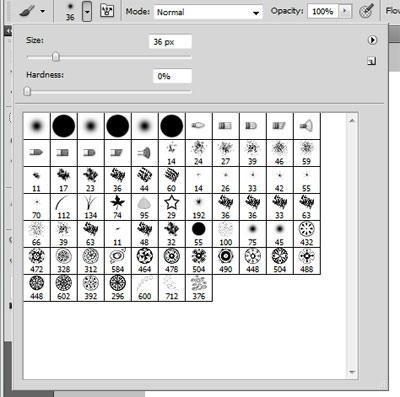Open the Opacity slider arrow
This screenshot has width=400, height=397.
point(345,12)
